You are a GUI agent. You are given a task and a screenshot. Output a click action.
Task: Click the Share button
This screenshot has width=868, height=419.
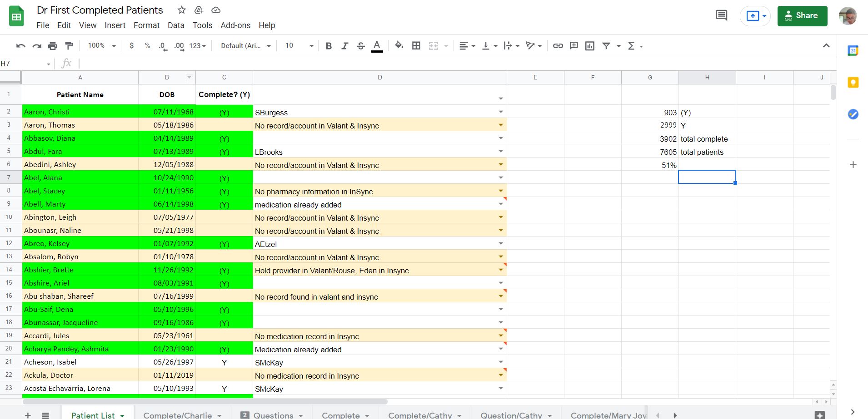coord(802,16)
